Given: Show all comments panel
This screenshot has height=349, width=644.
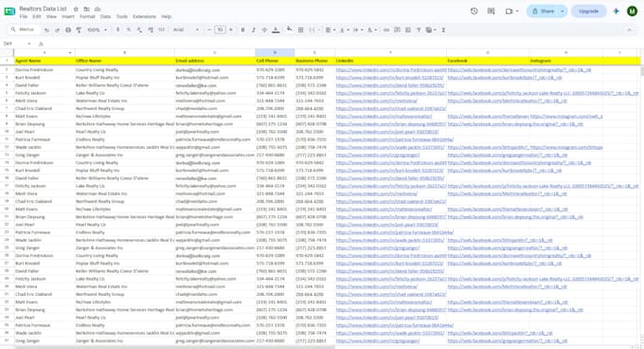Looking at the screenshot, I should [x=491, y=11].
